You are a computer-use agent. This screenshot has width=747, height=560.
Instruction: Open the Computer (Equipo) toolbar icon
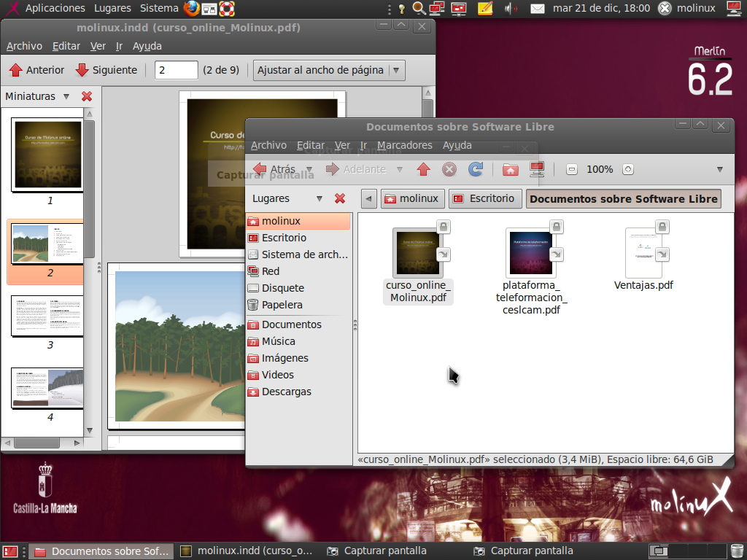click(537, 169)
